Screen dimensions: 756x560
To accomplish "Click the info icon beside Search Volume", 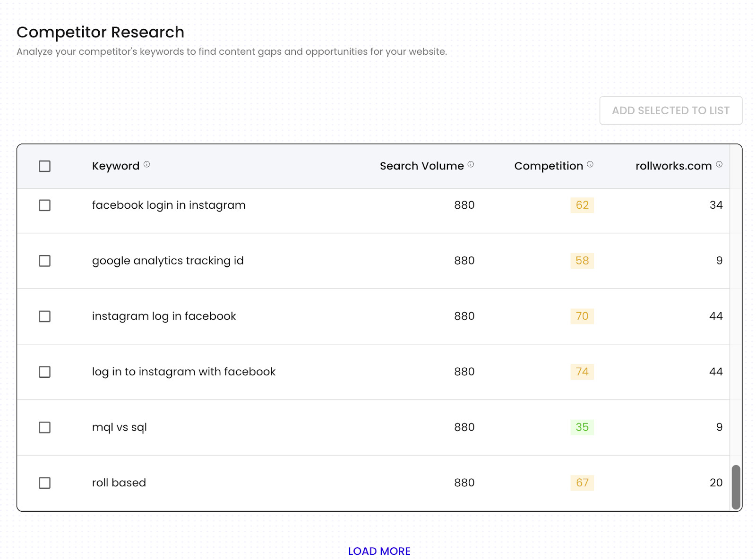I will tap(471, 164).
